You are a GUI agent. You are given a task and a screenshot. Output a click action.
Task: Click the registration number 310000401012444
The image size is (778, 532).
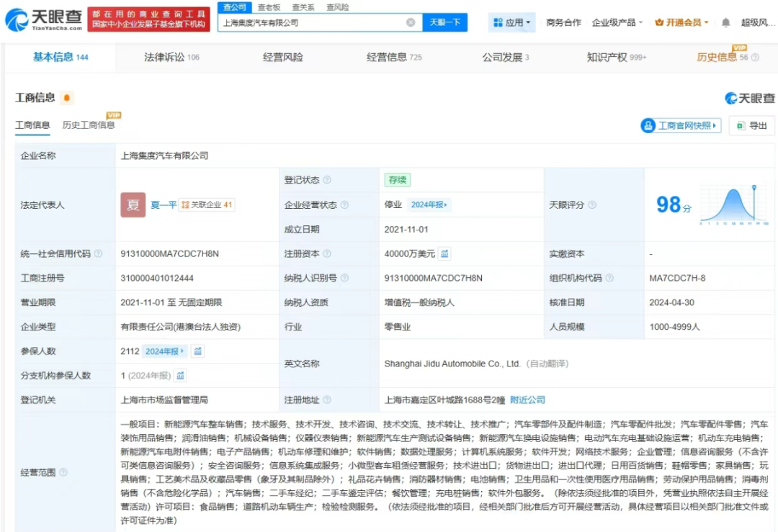(157, 278)
